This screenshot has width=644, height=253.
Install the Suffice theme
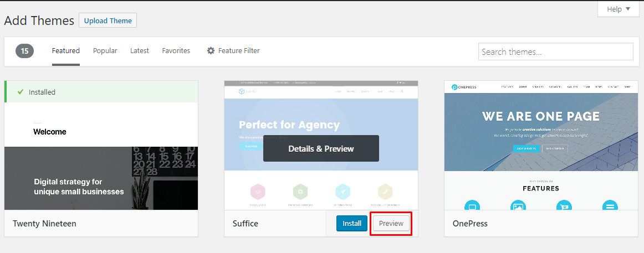point(352,224)
